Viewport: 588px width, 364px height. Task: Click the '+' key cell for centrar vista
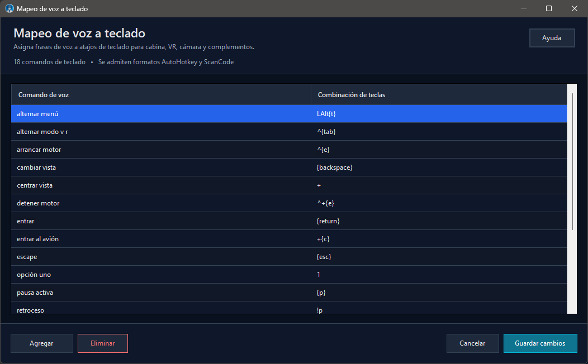pyautogui.click(x=439, y=185)
